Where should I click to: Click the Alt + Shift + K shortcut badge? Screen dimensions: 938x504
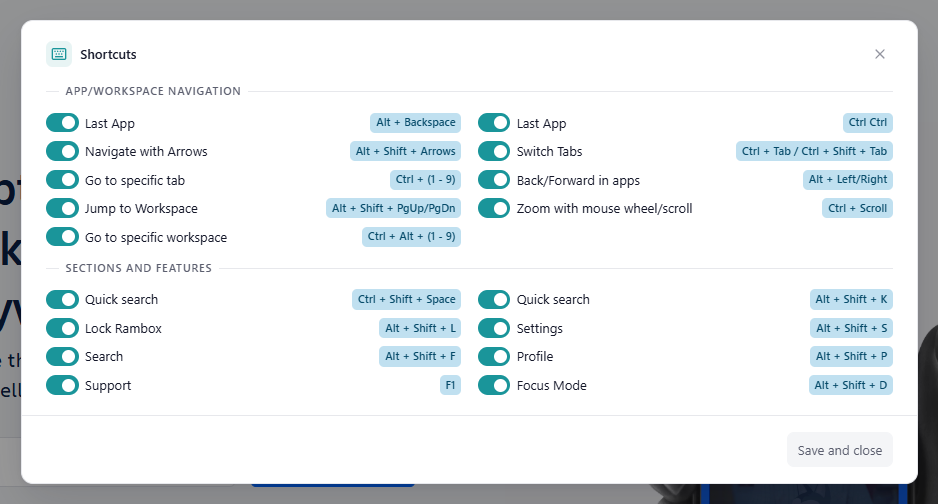coord(851,300)
